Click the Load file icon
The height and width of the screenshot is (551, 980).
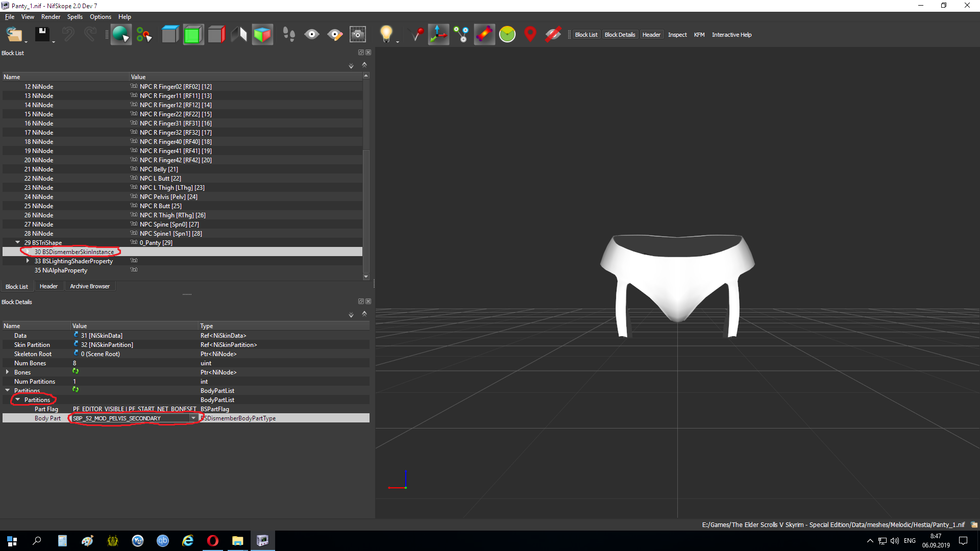click(x=14, y=35)
